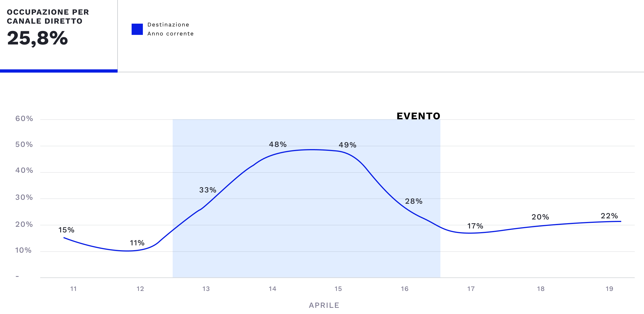Click the blue Destinazione legend swatch

click(137, 29)
